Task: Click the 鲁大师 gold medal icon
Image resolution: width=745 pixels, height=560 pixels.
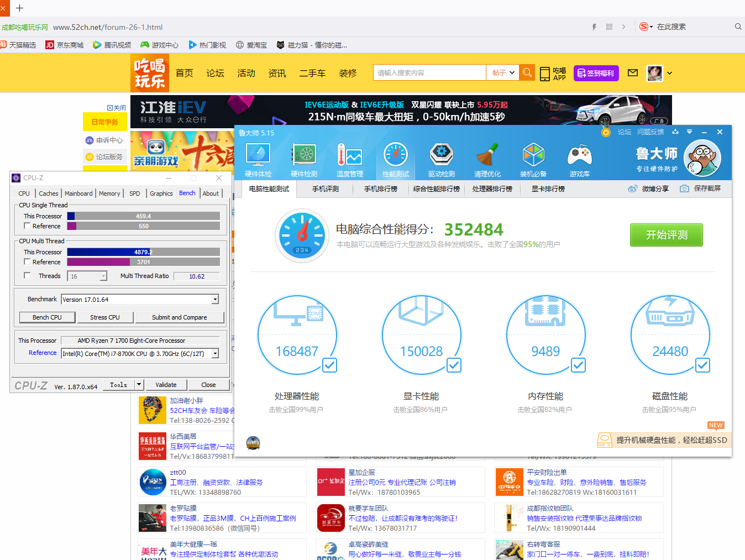Action: (606, 132)
